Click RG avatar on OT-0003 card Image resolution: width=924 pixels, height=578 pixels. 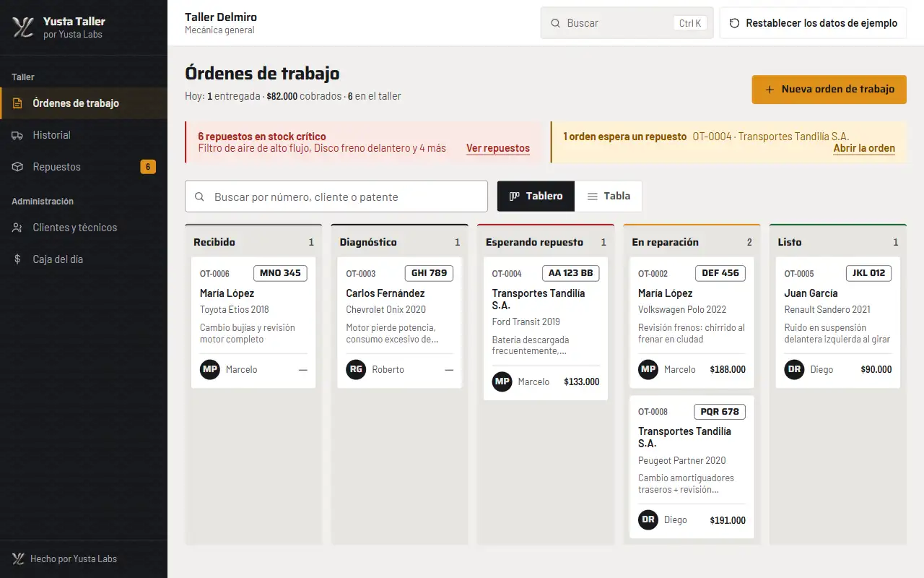pyautogui.click(x=356, y=369)
